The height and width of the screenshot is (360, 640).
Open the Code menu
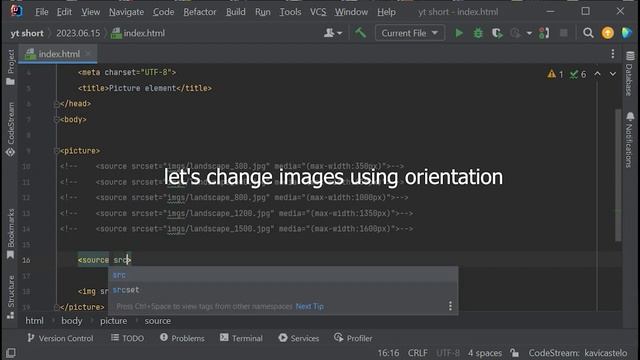click(163, 12)
